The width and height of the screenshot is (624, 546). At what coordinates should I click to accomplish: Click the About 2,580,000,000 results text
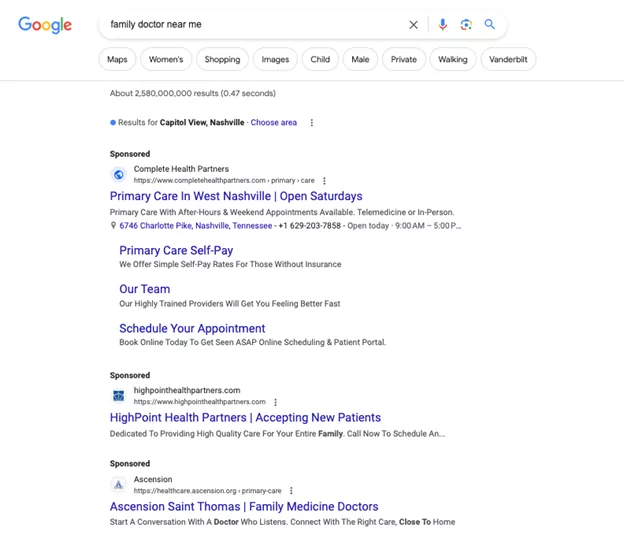pos(193,93)
